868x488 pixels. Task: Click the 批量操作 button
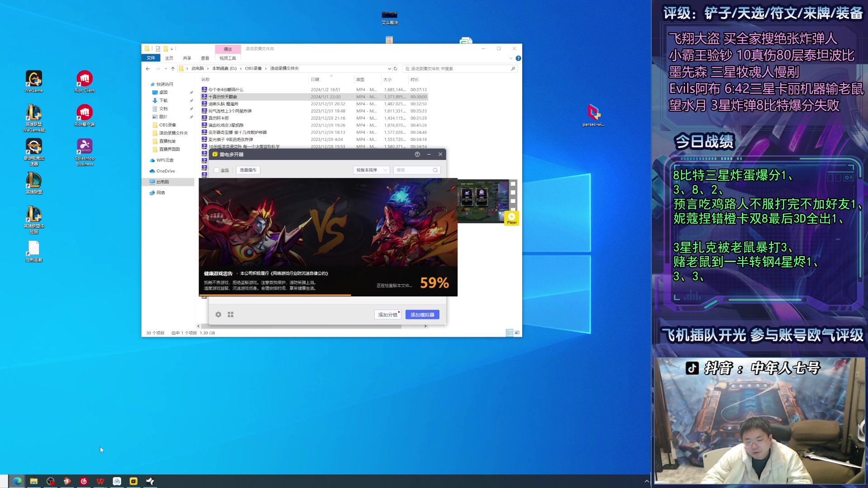click(x=248, y=170)
